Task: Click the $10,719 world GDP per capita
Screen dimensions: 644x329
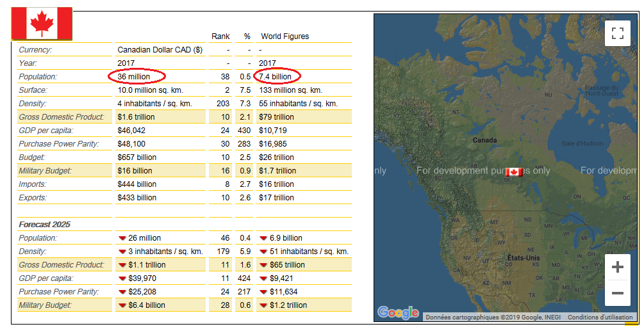Action: (x=273, y=131)
